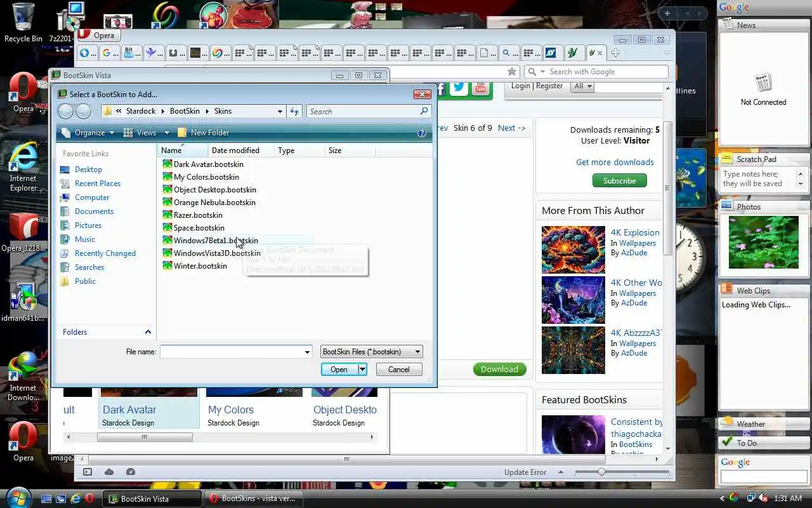This screenshot has width=812, height=508.
Task: Click the volume icon in system tray
Action: click(762, 498)
